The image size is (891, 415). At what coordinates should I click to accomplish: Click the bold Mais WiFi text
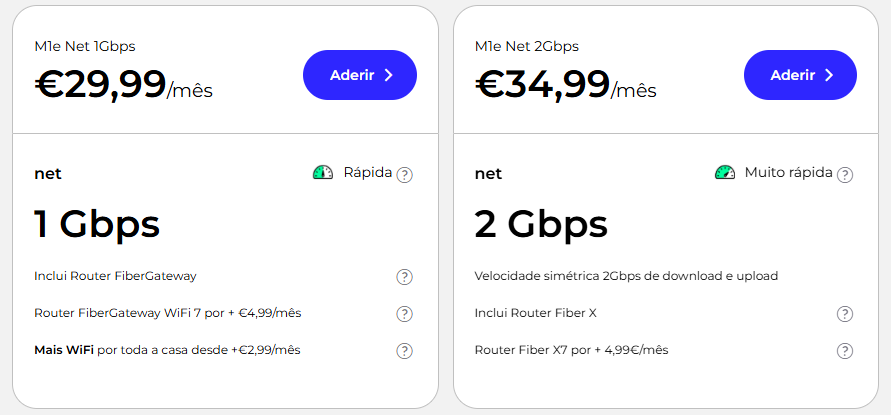pyautogui.click(x=66, y=350)
